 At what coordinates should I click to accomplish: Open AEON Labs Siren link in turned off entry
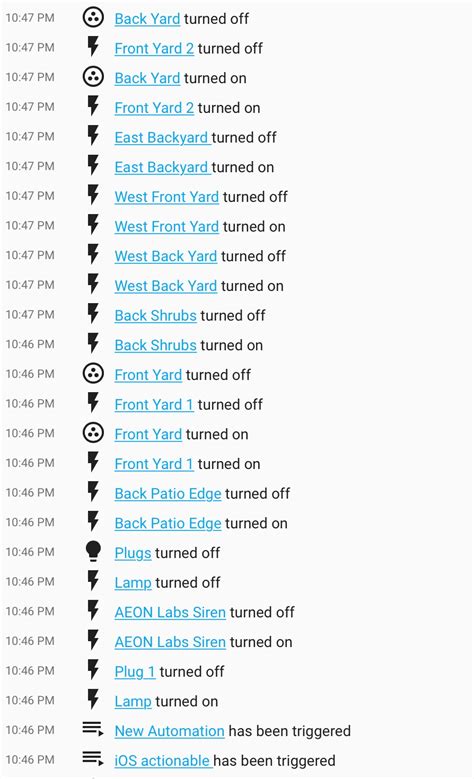coord(170,612)
